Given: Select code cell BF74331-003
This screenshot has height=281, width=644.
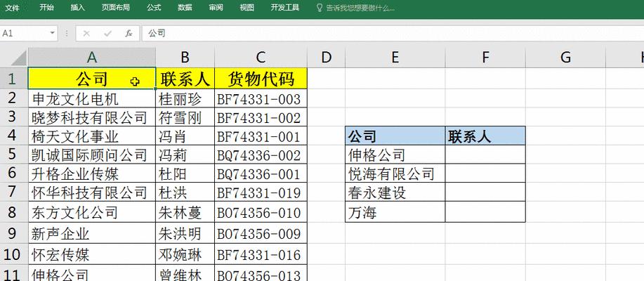Looking at the screenshot, I should point(261,98).
